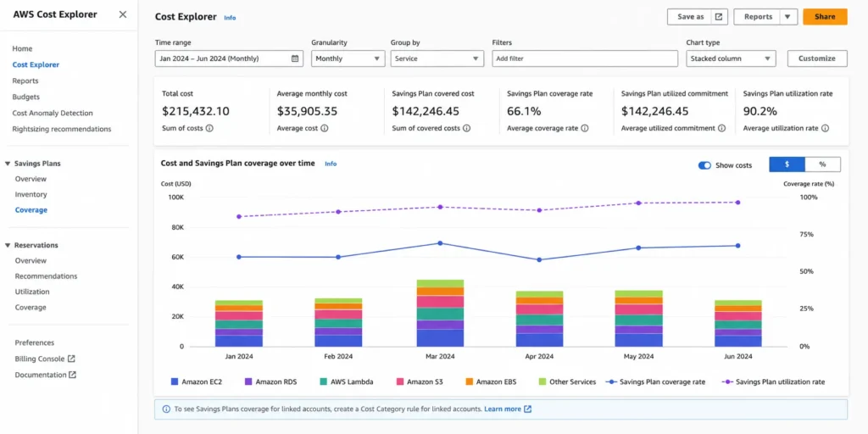Click the Amazon RDS legend swatch

click(x=248, y=381)
